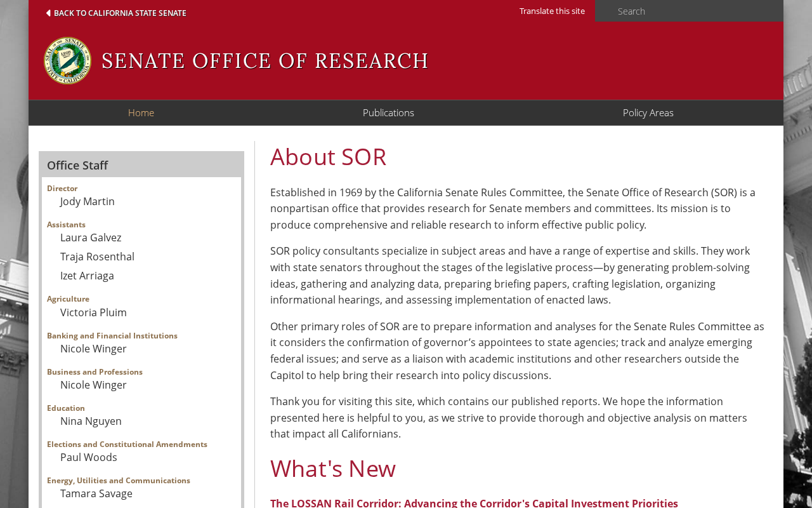The height and width of the screenshot is (508, 812).
Task: Select staff member Jody Martin
Action: tap(88, 201)
